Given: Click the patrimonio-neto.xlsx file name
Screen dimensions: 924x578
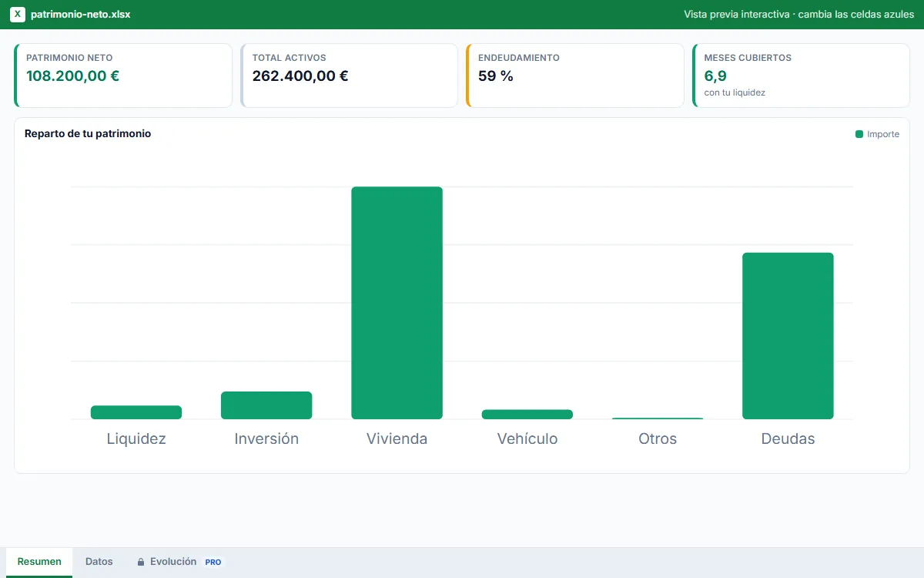Looking at the screenshot, I should pos(81,14).
